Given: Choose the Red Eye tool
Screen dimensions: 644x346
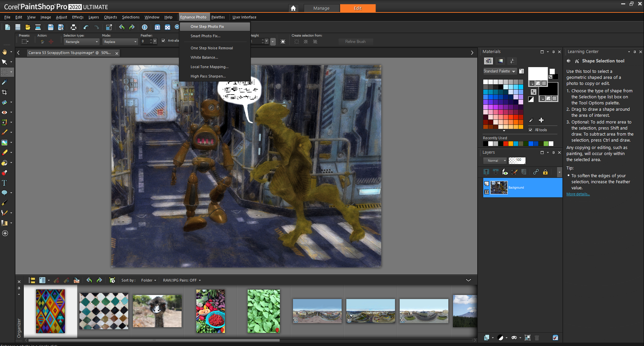Looking at the screenshot, I should pyautogui.click(x=4, y=112).
